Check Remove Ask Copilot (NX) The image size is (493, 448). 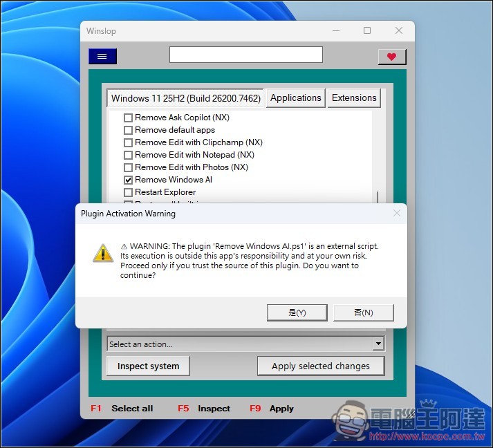128,118
